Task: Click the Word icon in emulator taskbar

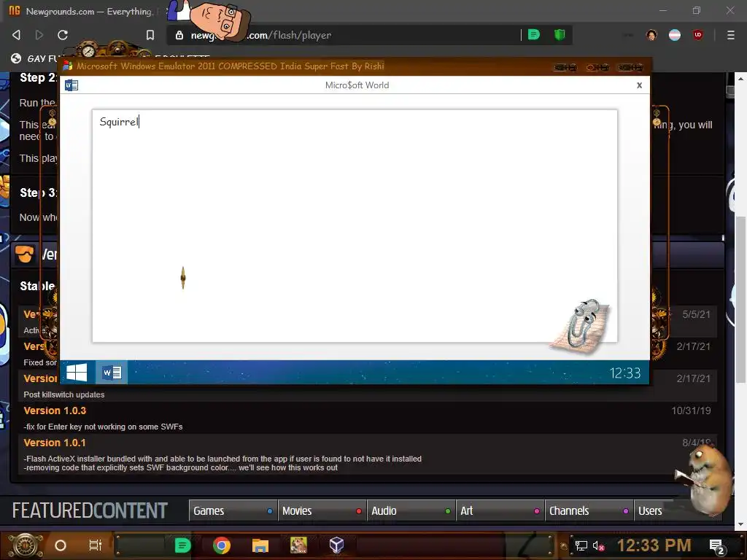Action: [112, 373]
